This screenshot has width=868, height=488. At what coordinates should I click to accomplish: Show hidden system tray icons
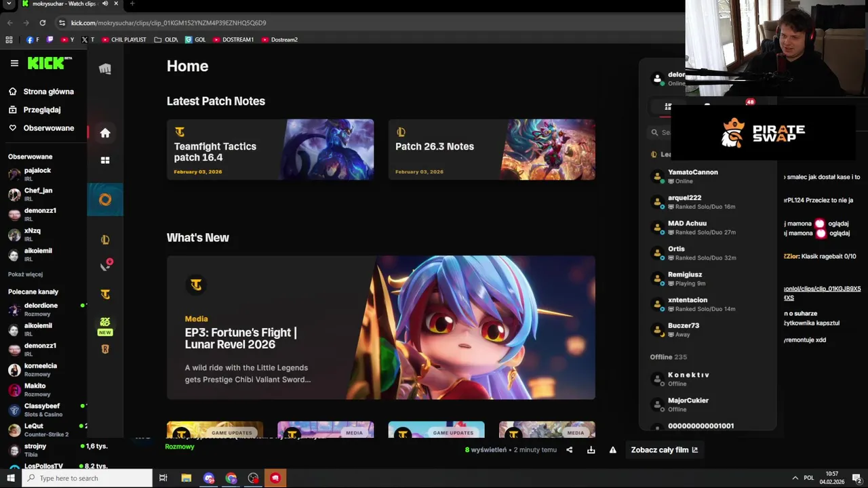pyautogui.click(x=795, y=478)
